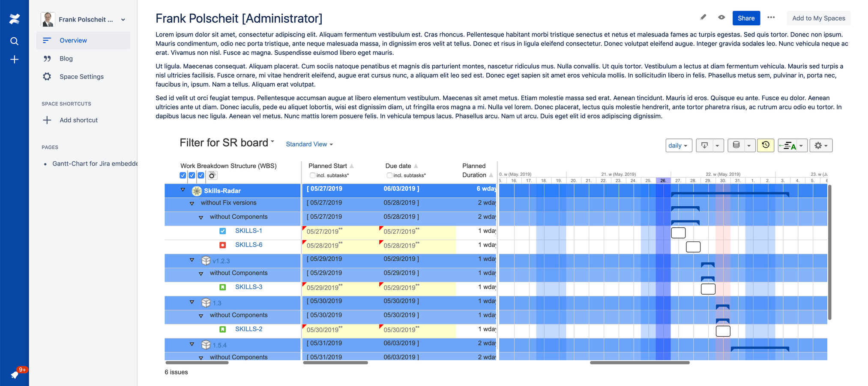Open the SKILLS-2 issue link

[x=248, y=329]
